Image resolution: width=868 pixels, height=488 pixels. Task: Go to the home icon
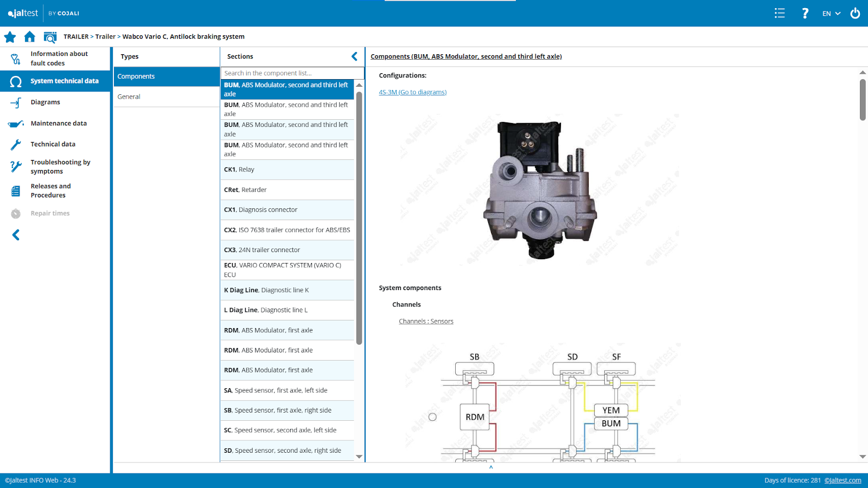[x=30, y=36]
